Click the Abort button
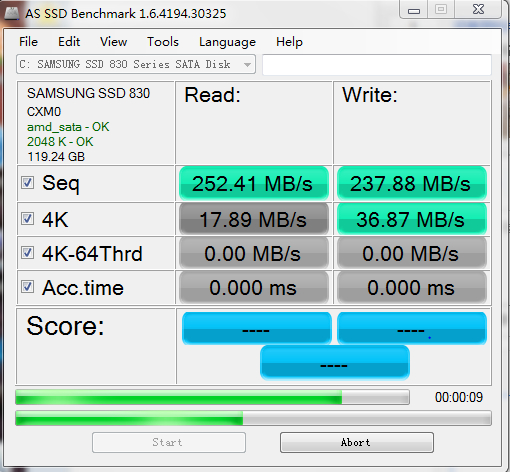Screen dimensions: 510x472 357,443
